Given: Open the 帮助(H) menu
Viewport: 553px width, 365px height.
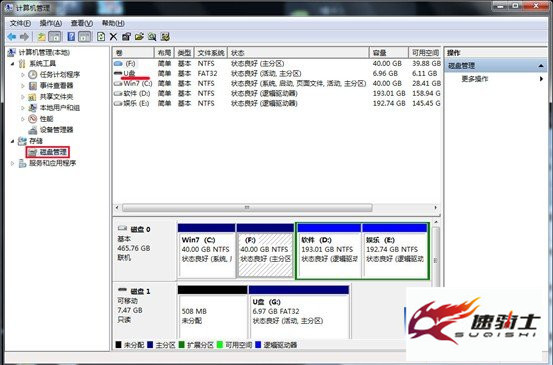Looking at the screenshot, I should click(x=113, y=23).
